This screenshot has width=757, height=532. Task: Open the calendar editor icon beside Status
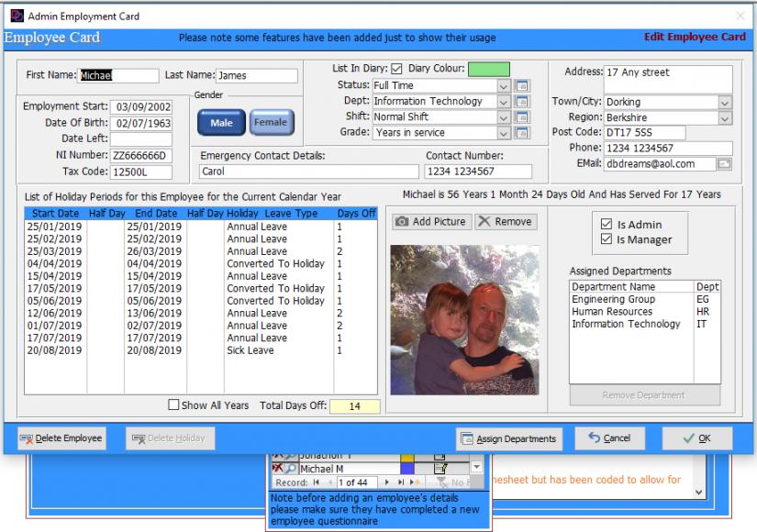click(x=523, y=87)
